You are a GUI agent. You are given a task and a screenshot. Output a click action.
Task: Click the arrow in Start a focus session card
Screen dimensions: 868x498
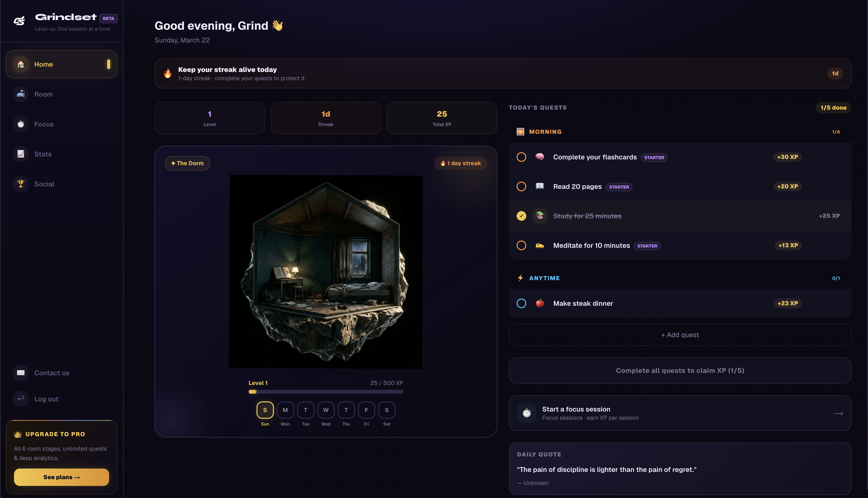coord(839,413)
